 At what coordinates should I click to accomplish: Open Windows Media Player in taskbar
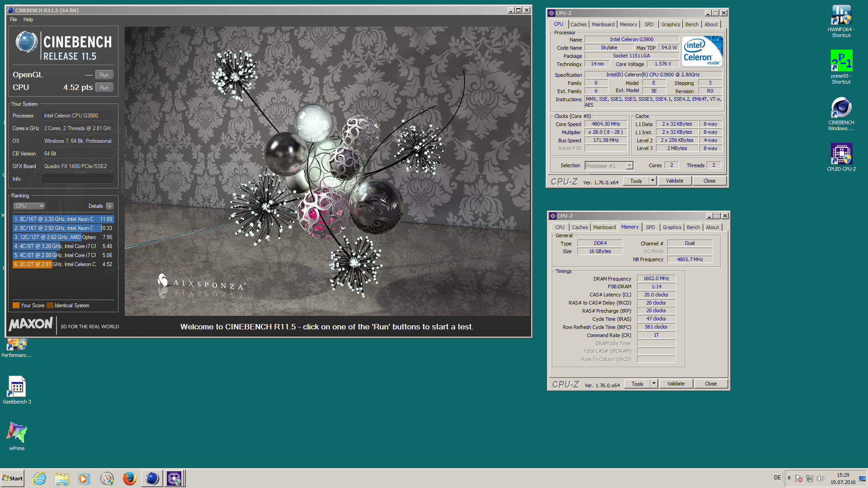84,479
